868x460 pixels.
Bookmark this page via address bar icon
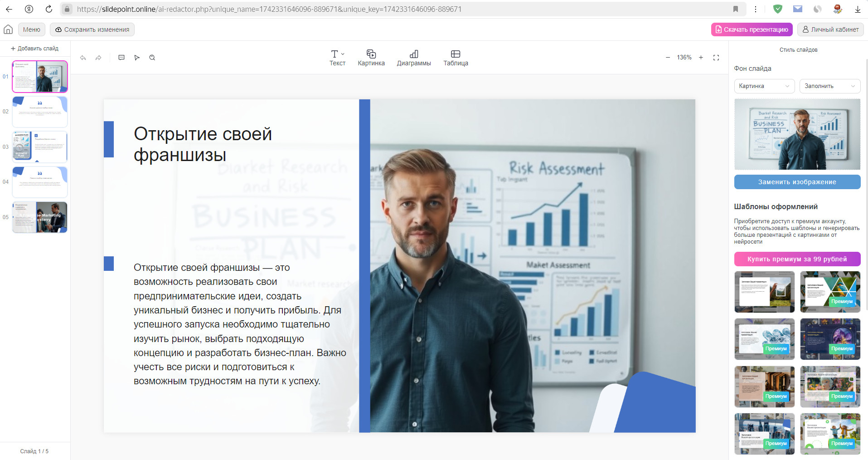736,9
